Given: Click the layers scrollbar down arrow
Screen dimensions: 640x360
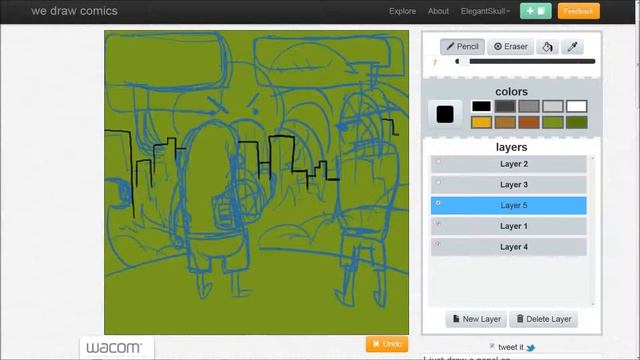Looking at the screenshot, I should 593,304.
